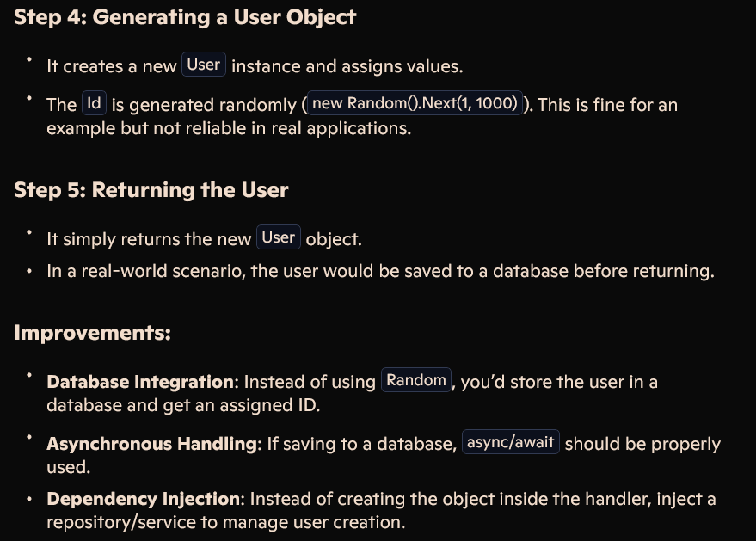This screenshot has height=541, width=756.
Task: Click the 'repository/service to manage user creation' line
Action: 225,522
